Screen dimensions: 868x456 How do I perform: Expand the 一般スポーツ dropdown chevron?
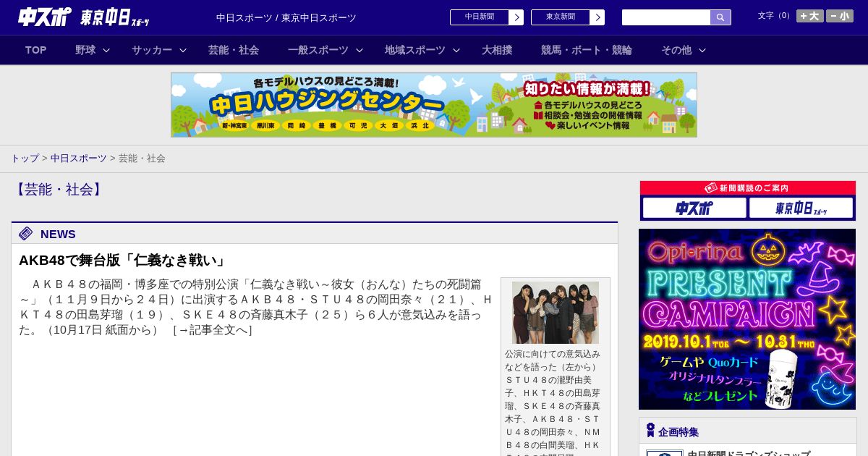click(359, 50)
